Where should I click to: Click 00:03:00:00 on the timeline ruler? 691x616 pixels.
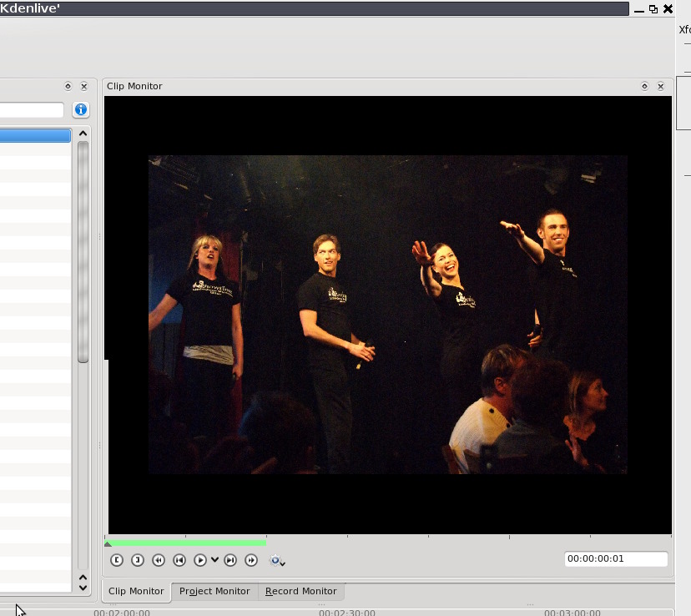[572, 613]
